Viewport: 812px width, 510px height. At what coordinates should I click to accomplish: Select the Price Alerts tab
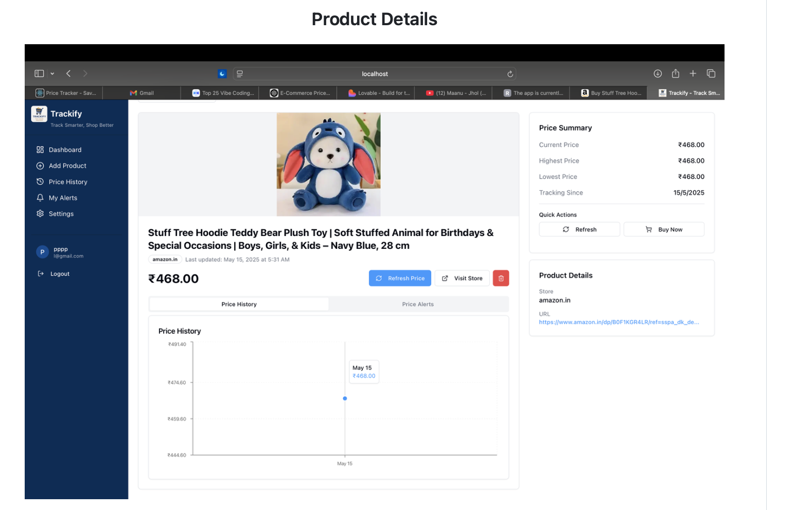pyautogui.click(x=418, y=304)
